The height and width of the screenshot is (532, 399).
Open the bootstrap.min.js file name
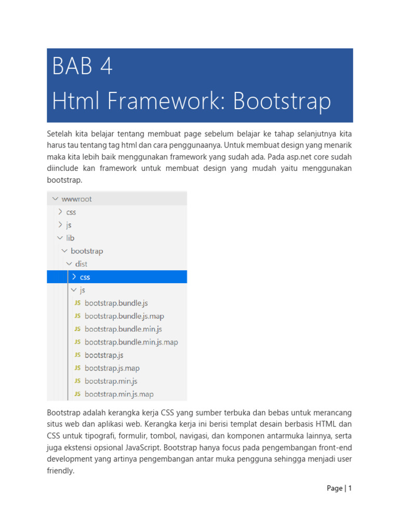point(111,381)
